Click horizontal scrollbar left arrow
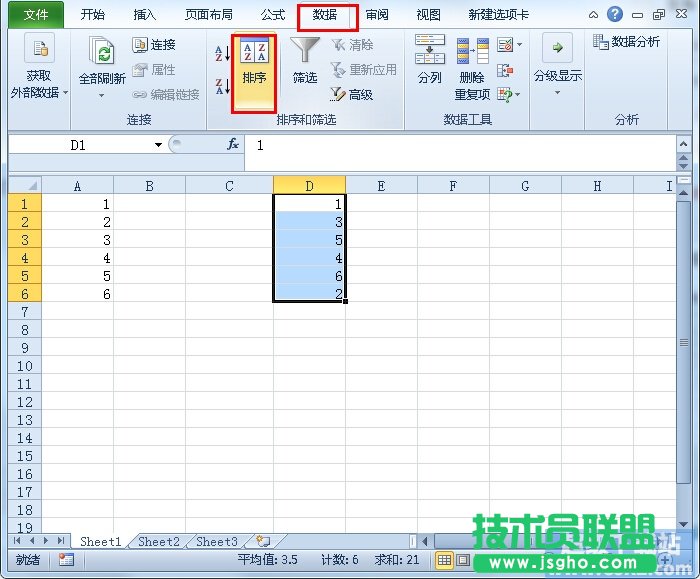Image resolution: width=700 pixels, height=579 pixels. pyautogui.click(x=425, y=542)
